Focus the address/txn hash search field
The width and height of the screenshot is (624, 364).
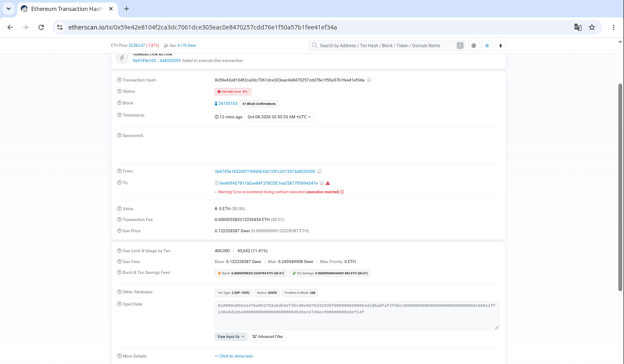pos(387,45)
